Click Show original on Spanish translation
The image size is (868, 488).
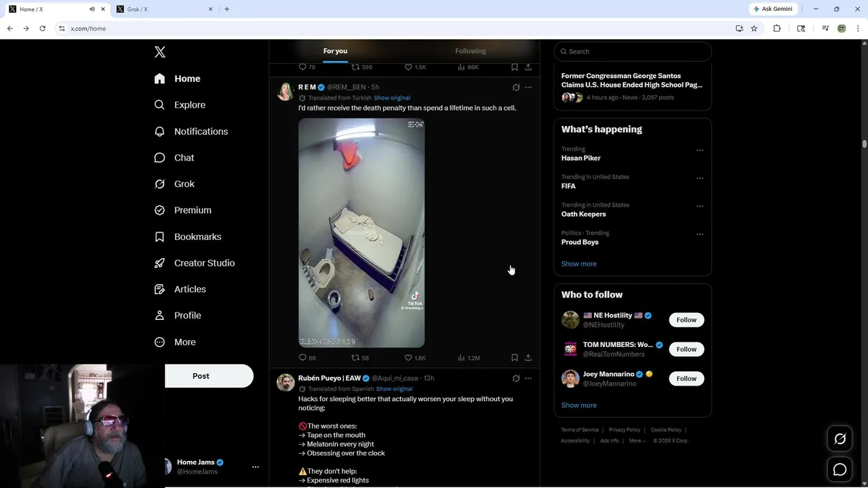[x=394, y=389]
